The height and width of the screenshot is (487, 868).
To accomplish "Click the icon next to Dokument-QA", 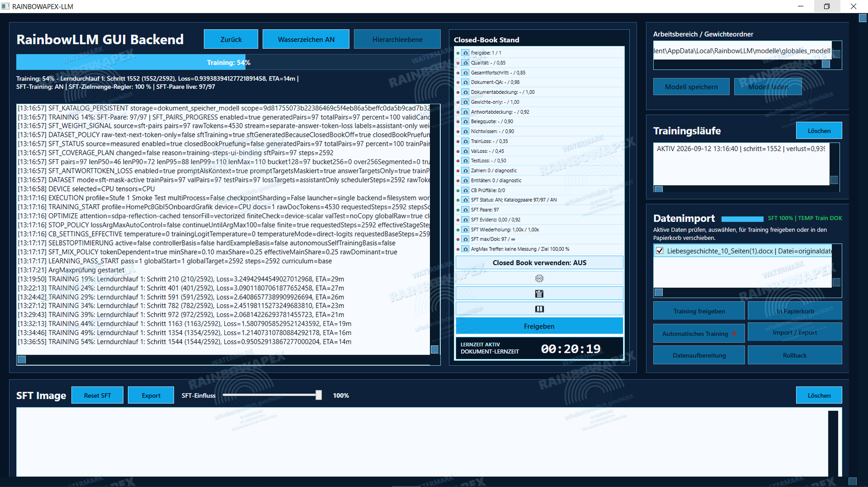I will point(465,82).
